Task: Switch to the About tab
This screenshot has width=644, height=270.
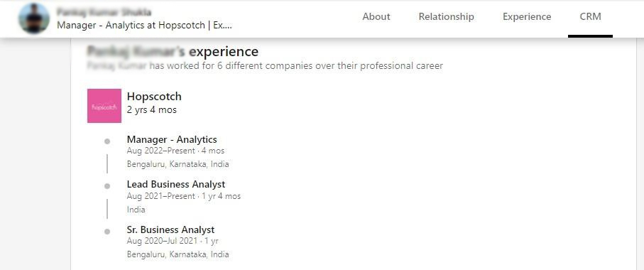Action: (x=376, y=17)
